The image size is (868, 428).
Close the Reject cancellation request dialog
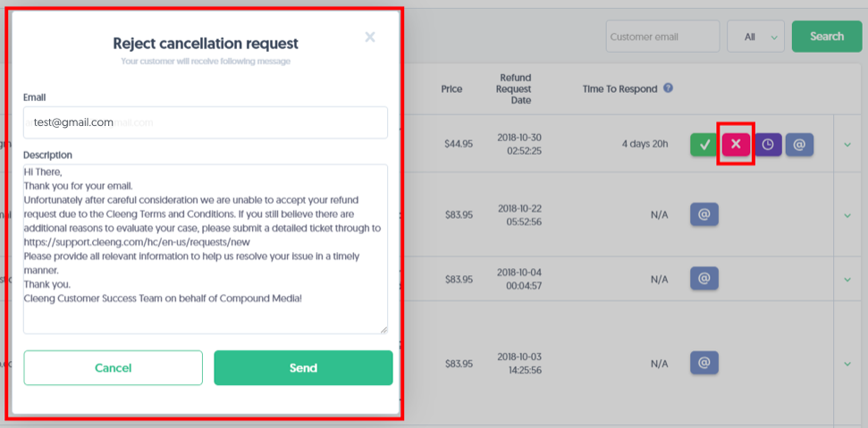click(x=370, y=37)
